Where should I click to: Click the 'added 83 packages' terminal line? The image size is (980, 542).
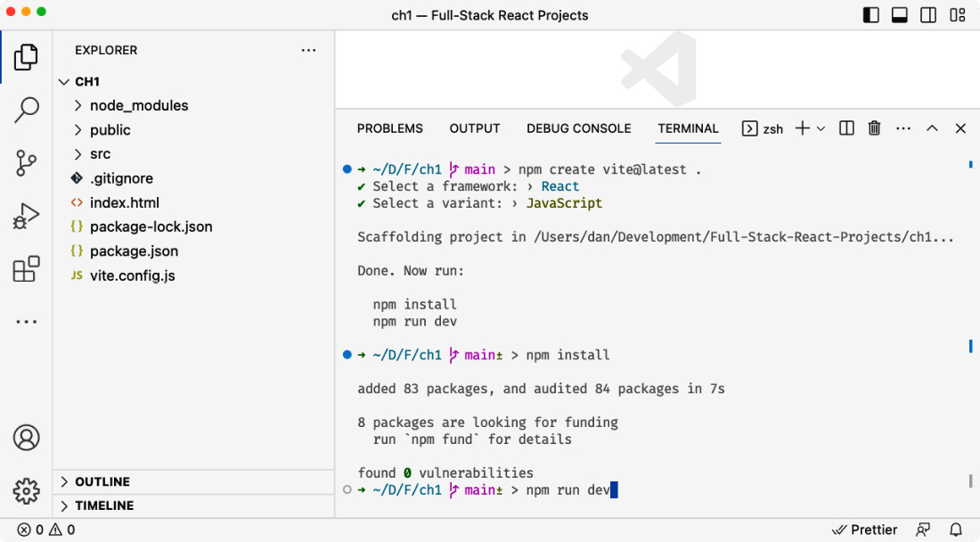[x=541, y=389]
